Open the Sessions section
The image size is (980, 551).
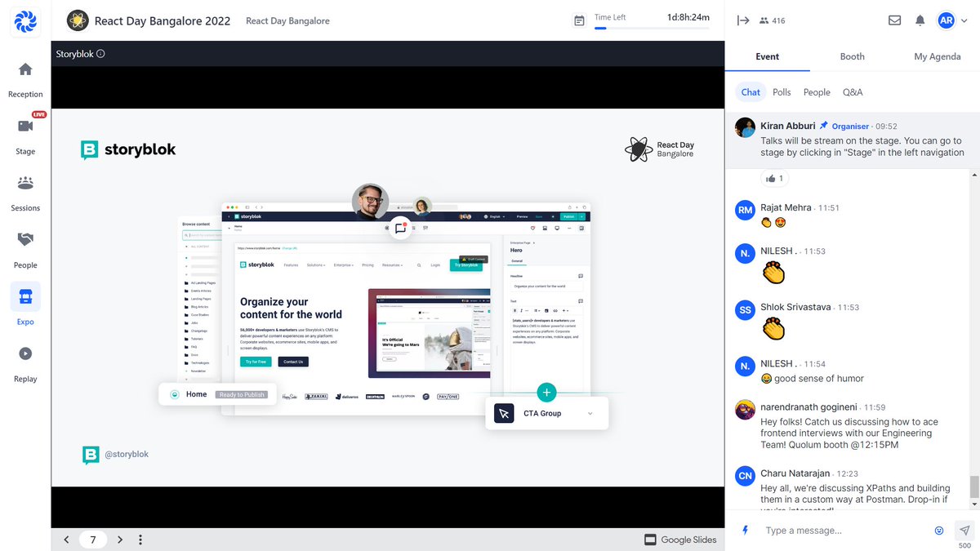(25, 193)
